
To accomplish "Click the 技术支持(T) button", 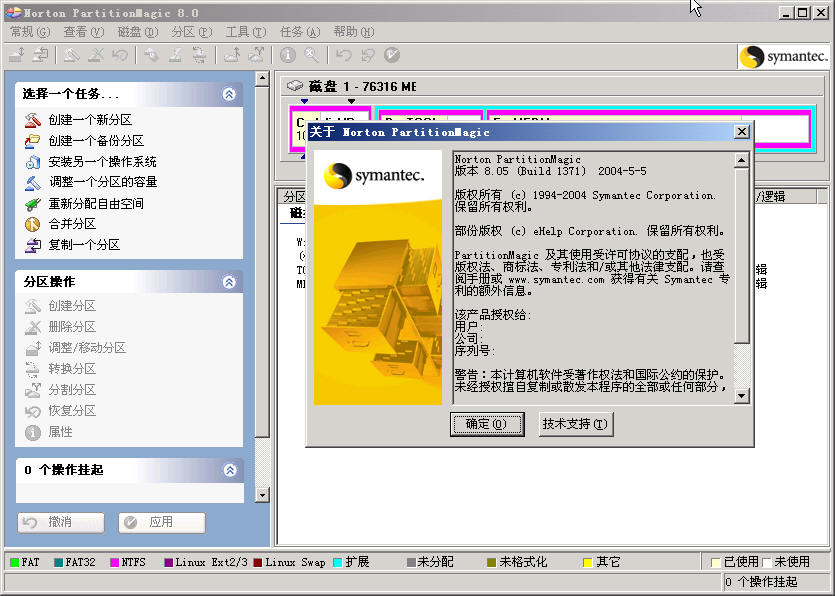I will (576, 424).
